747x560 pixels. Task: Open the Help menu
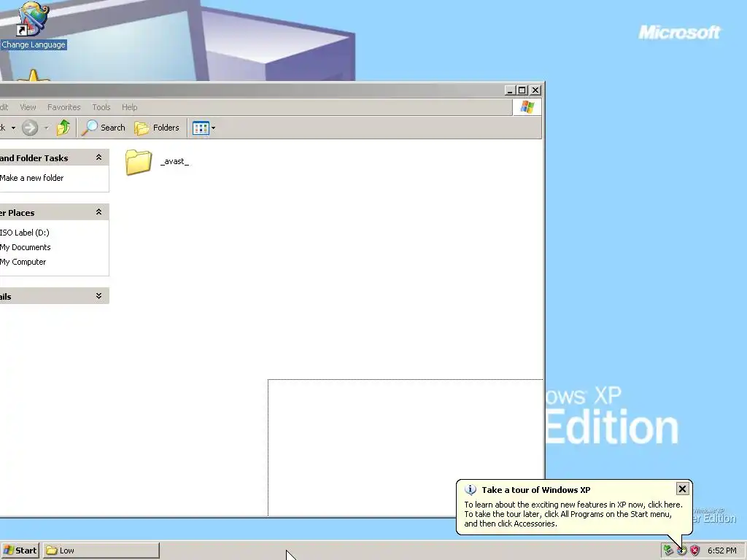[x=129, y=107]
